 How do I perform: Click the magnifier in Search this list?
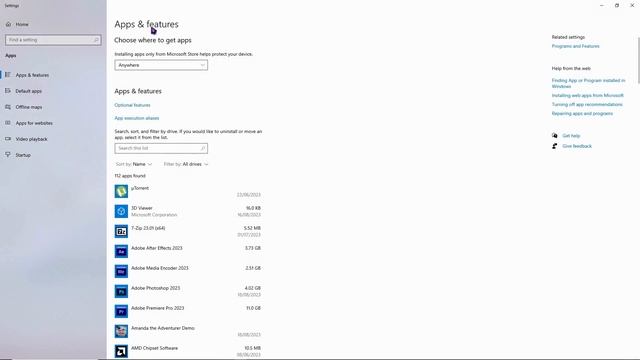pos(202,148)
